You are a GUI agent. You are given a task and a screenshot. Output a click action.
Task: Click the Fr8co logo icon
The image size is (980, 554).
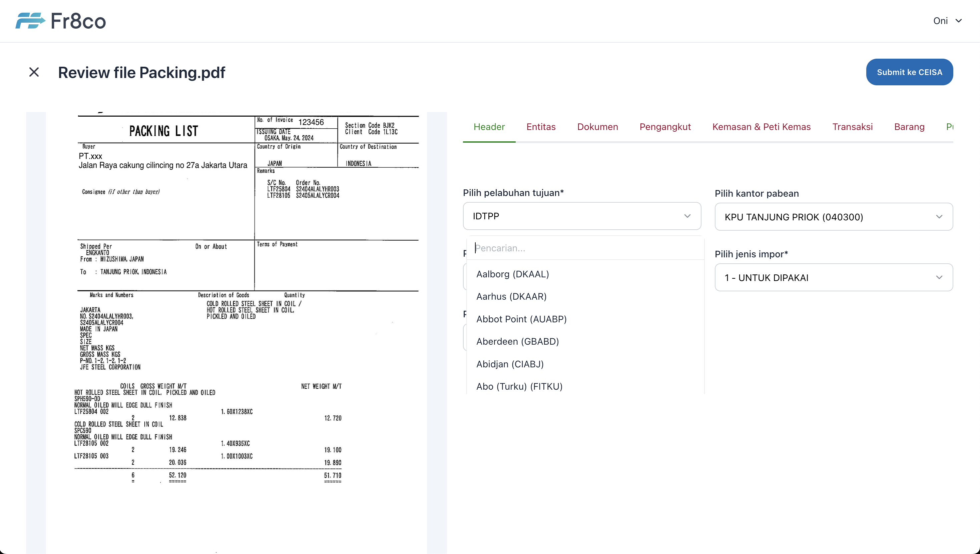[30, 21]
